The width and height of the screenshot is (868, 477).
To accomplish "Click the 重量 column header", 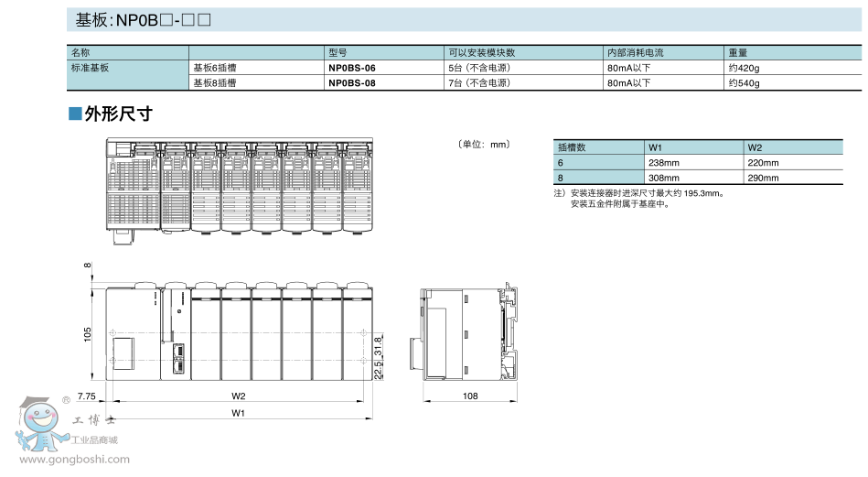I will pyautogui.click(x=738, y=53).
